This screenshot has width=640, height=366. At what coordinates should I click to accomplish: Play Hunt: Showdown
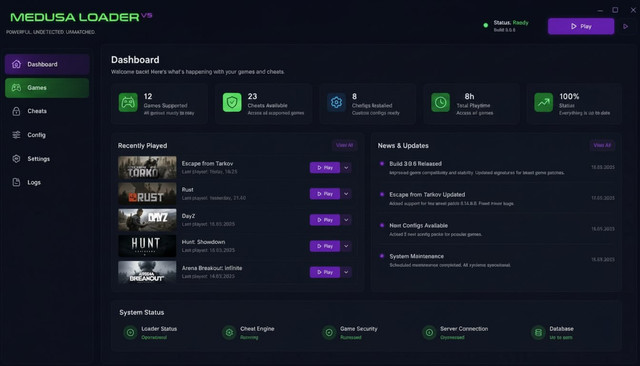pos(325,246)
